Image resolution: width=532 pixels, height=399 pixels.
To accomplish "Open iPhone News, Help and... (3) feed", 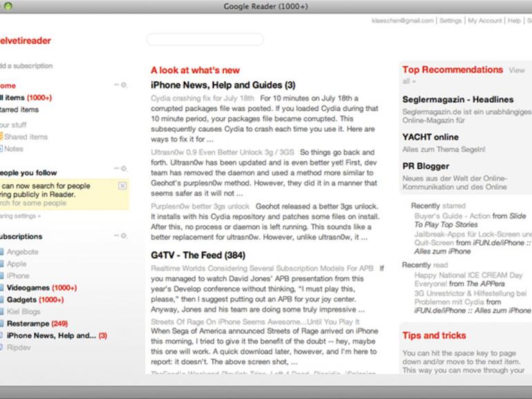I will [x=57, y=335].
